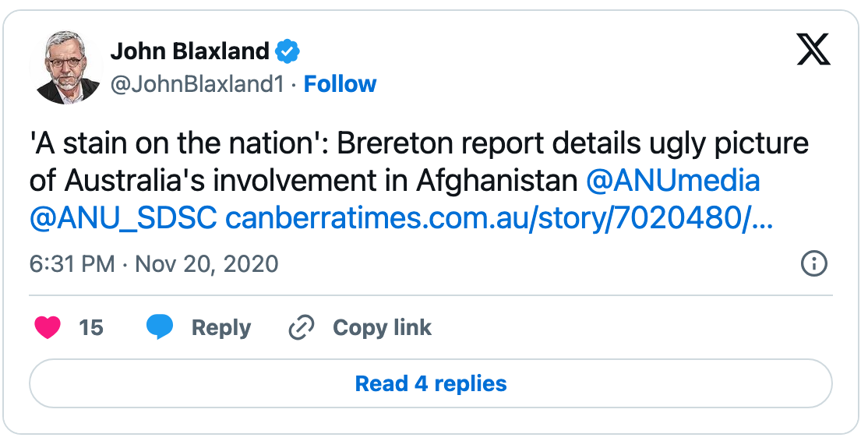
Task: Expand the thread with Read 4 replies
Action: (431, 383)
